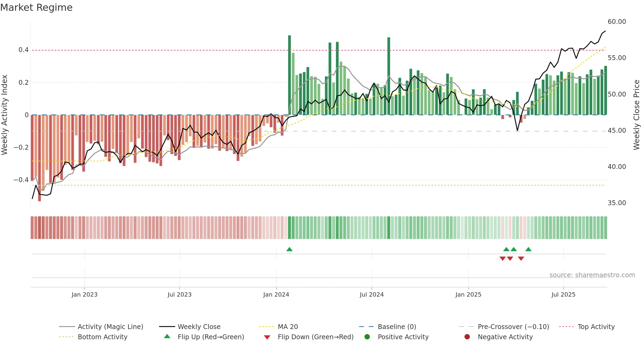This screenshot has height=362, width=644.
Task: Toggle the Bottom Activity legend entry
Action: pos(93,337)
